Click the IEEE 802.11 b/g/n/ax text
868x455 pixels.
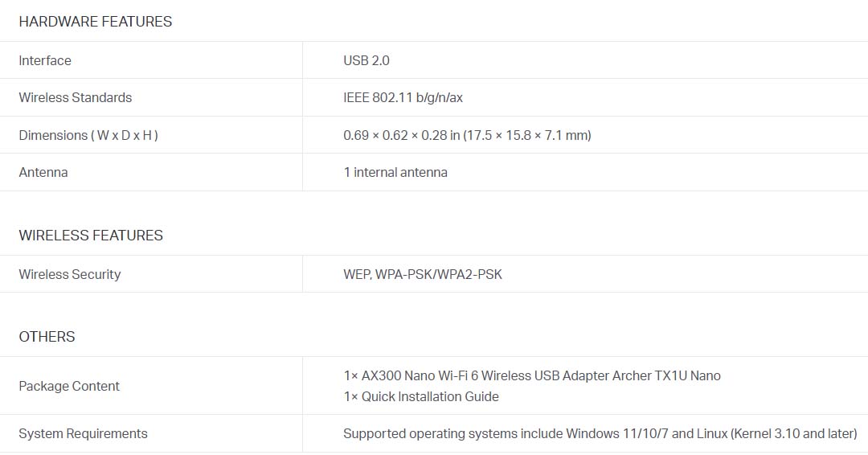(x=403, y=97)
